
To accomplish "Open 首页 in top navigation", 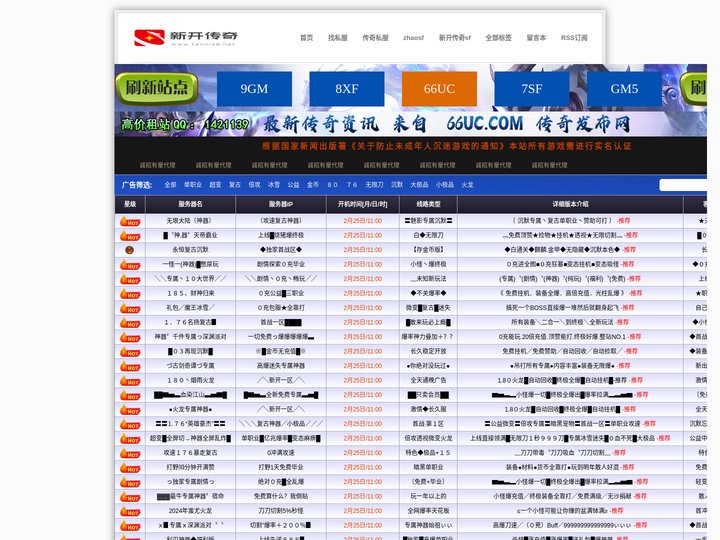I will point(306,38).
